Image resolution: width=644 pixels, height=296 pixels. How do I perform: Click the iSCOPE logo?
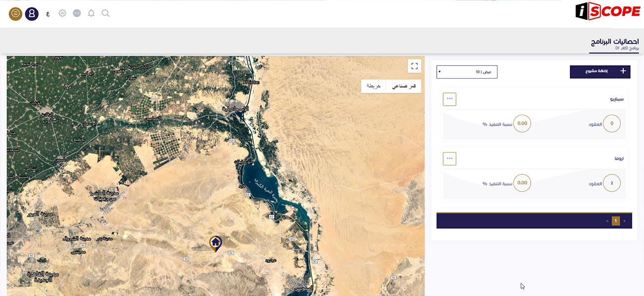click(608, 12)
